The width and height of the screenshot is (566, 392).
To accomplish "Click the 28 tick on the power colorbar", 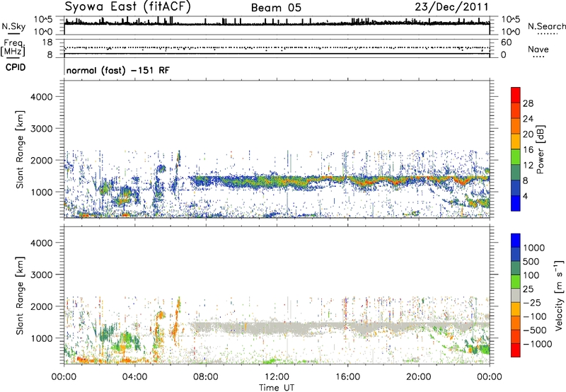I will pyautogui.click(x=528, y=103).
